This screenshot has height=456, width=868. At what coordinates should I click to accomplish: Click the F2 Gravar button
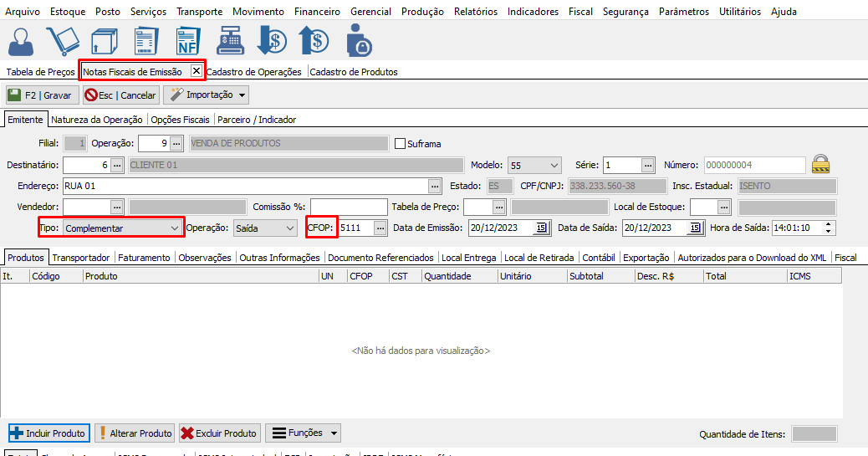pos(42,95)
